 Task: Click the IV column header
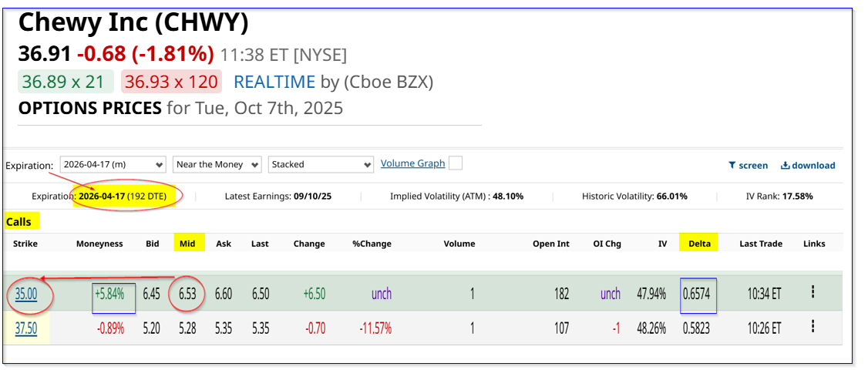coord(662,244)
